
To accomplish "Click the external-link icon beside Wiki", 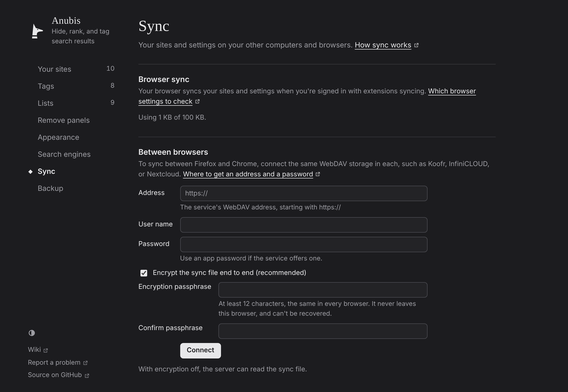I will tap(46, 350).
